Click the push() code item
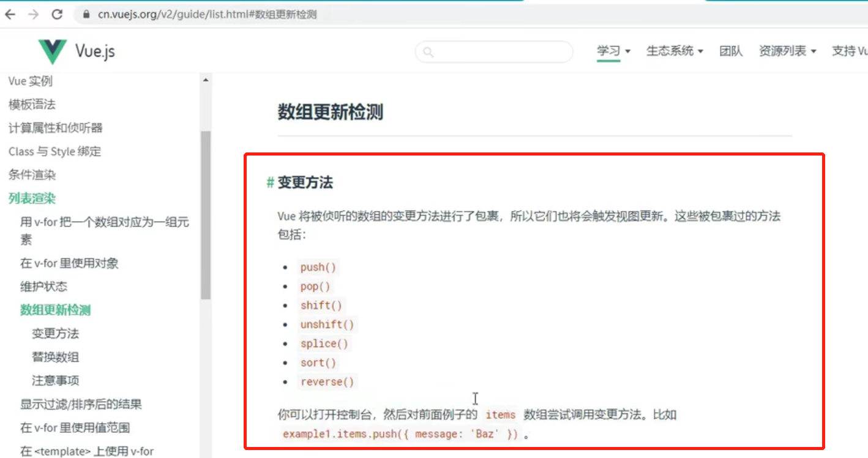The height and width of the screenshot is (458, 868). point(318,268)
